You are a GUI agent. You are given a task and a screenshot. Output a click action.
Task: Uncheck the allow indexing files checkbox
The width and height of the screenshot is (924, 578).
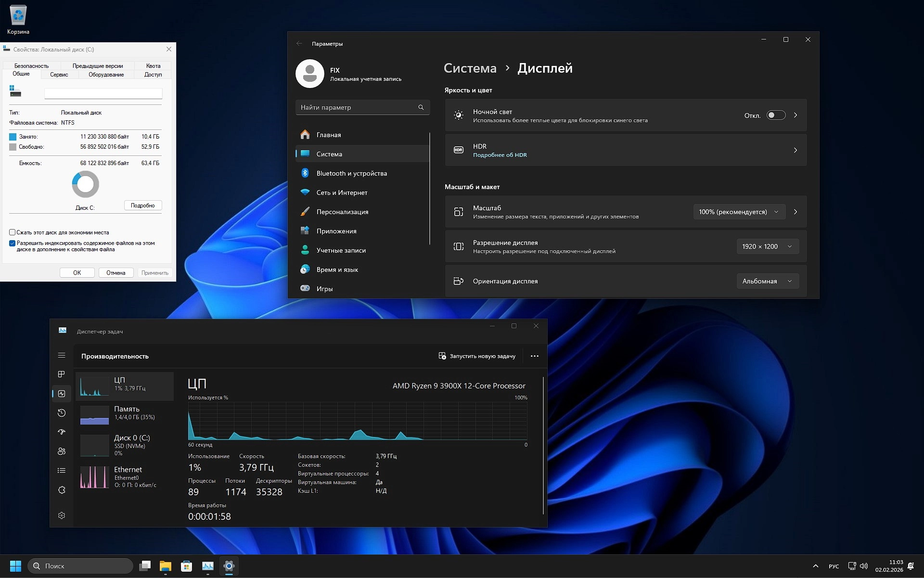pos(13,243)
